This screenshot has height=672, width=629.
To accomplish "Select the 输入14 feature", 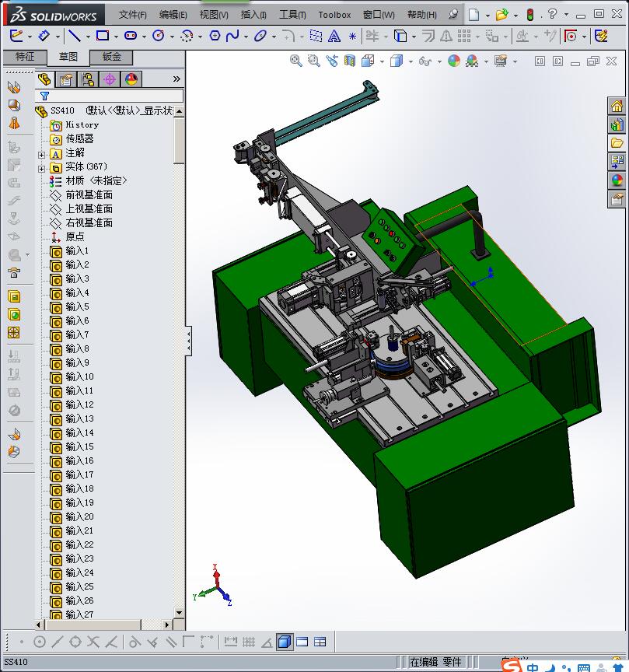I will pos(79,433).
